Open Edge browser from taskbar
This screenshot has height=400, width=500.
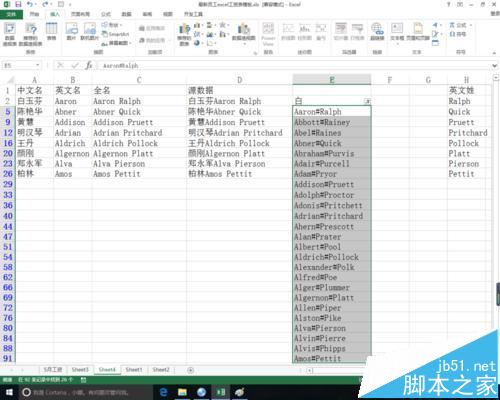pos(163,392)
